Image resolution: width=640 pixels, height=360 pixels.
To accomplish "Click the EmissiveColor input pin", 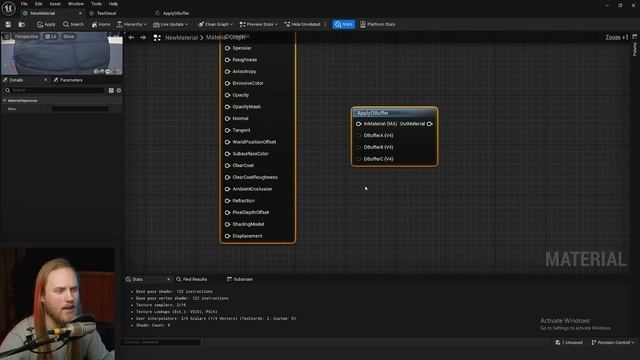I will 228,83.
